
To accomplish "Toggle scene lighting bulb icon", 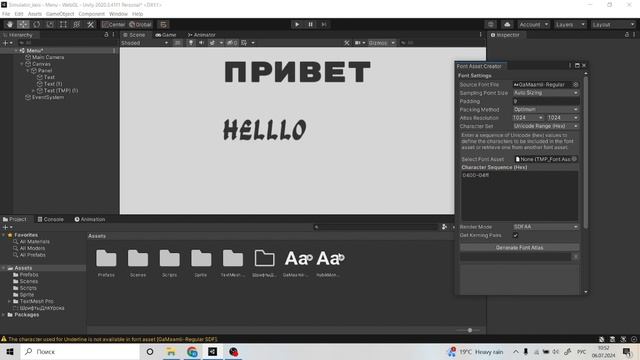I will coord(191,42).
